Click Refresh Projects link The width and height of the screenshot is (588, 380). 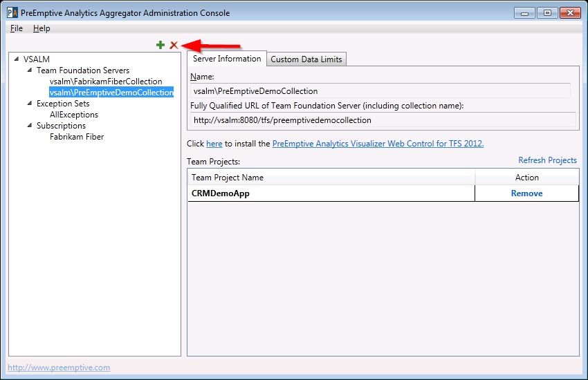click(x=547, y=160)
